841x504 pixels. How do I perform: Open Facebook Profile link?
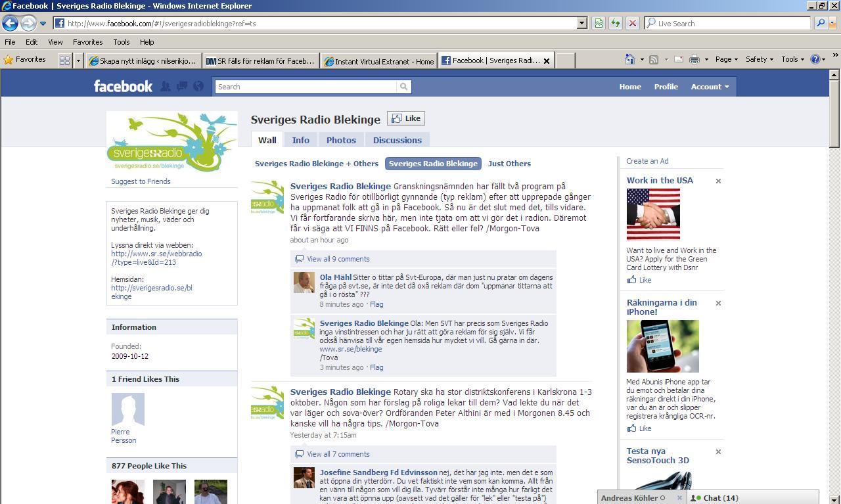666,87
